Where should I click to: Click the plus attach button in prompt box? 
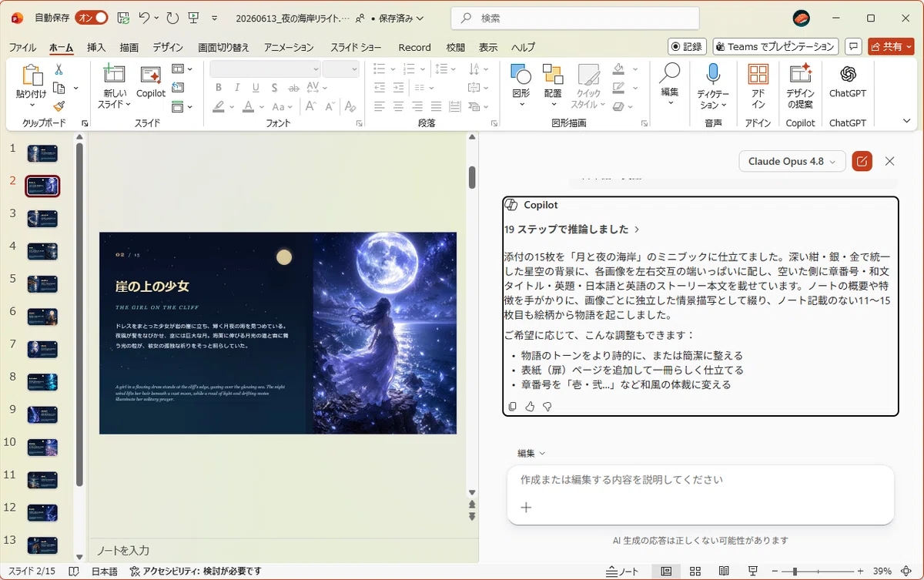[x=527, y=507]
